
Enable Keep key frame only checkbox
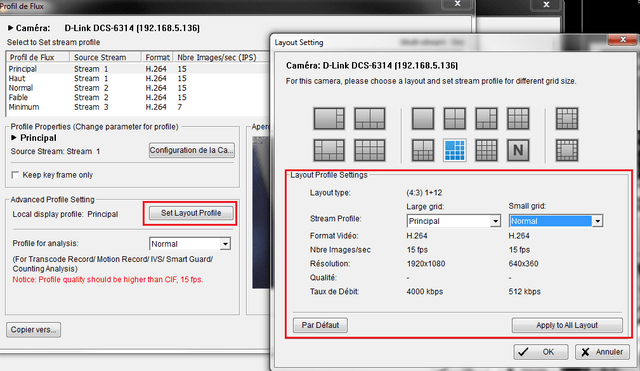[x=15, y=175]
